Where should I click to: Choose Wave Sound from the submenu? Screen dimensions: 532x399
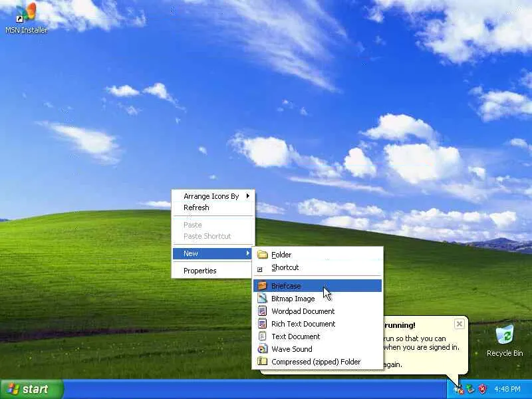click(x=318, y=348)
